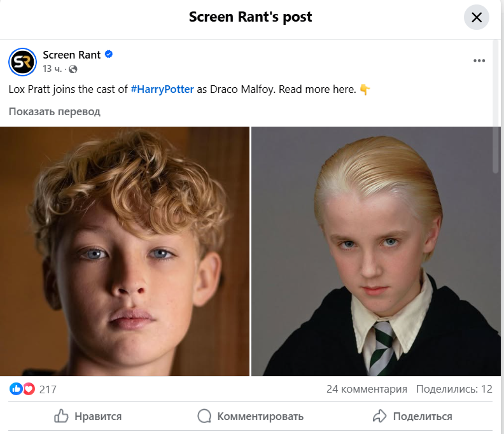This screenshot has height=434, width=504.
Task: Like the post with Нравится
Action: point(88,416)
